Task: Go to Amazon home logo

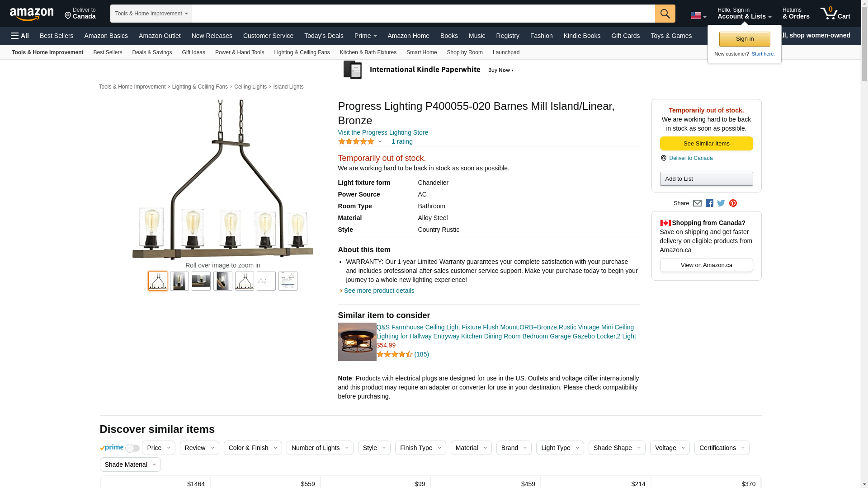Action: coord(32,14)
